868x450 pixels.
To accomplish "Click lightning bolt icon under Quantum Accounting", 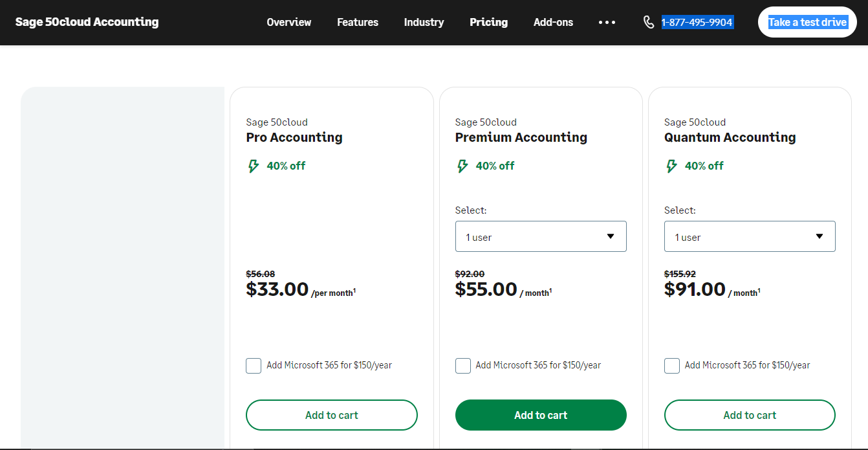I will pyautogui.click(x=671, y=166).
